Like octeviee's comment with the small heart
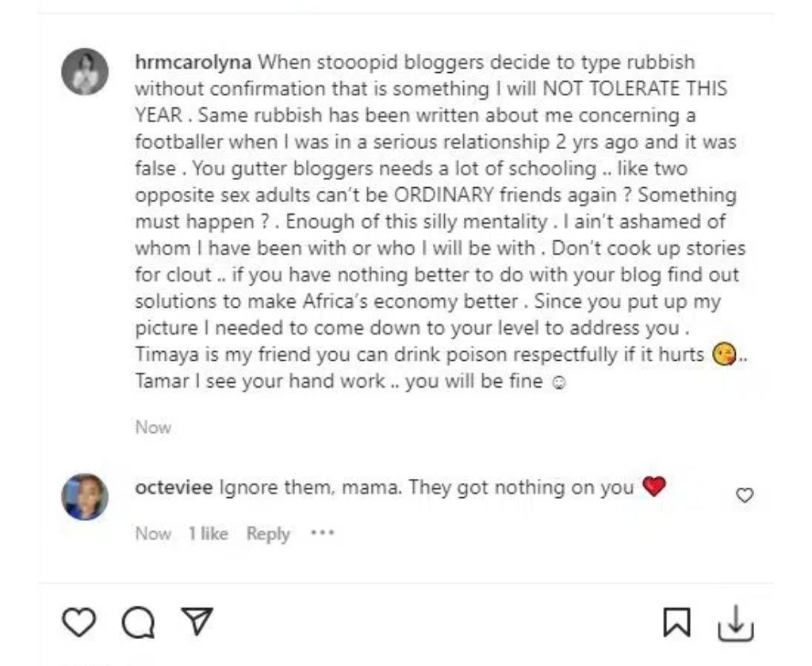812x666 pixels. coord(745,496)
